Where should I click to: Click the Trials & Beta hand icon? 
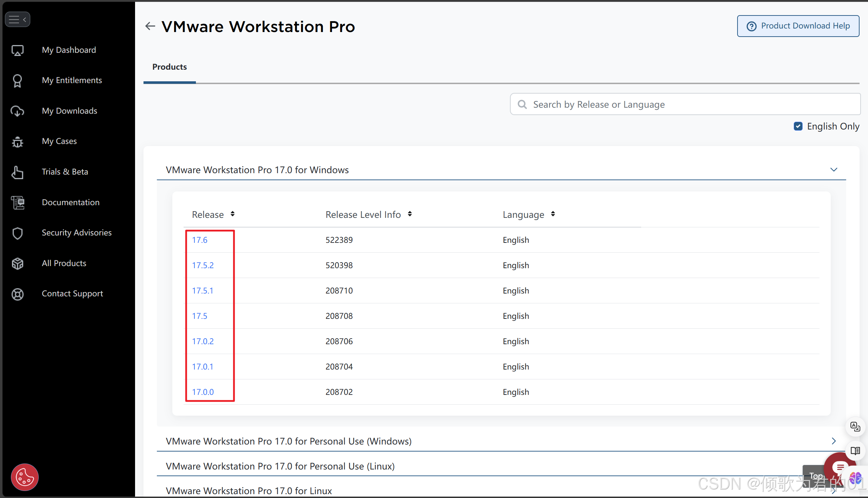click(18, 172)
